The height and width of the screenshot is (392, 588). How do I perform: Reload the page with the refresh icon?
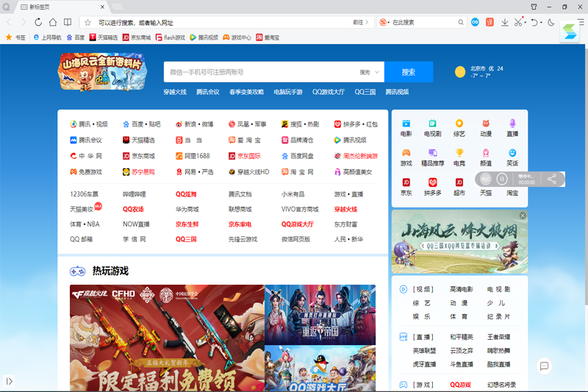pyautogui.click(x=38, y=23)
